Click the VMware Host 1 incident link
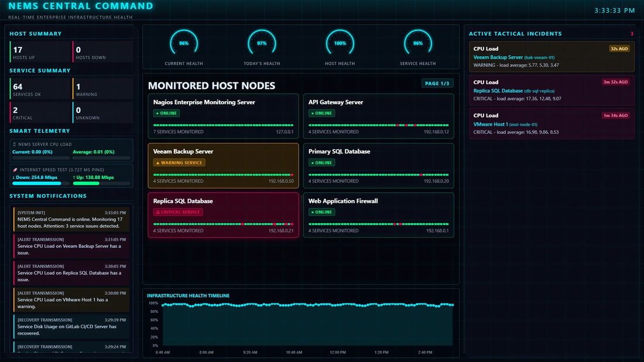This screenshot has width=644, height=362. 491,124
